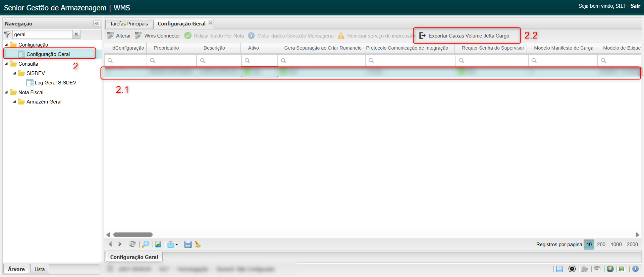Click the floppy disk save icon

coord(188,244)
